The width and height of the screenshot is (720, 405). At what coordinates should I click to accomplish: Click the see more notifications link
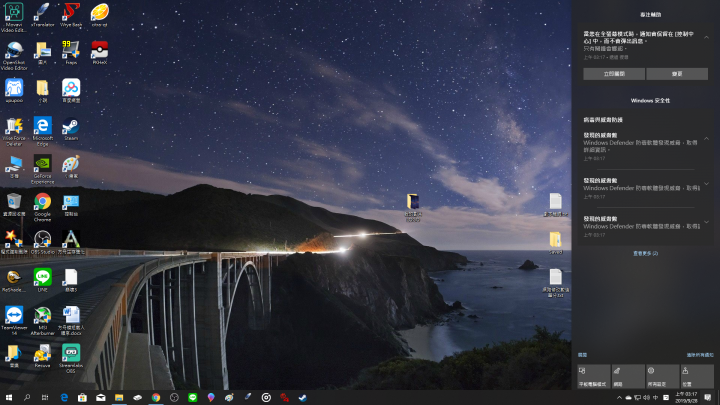645,253
